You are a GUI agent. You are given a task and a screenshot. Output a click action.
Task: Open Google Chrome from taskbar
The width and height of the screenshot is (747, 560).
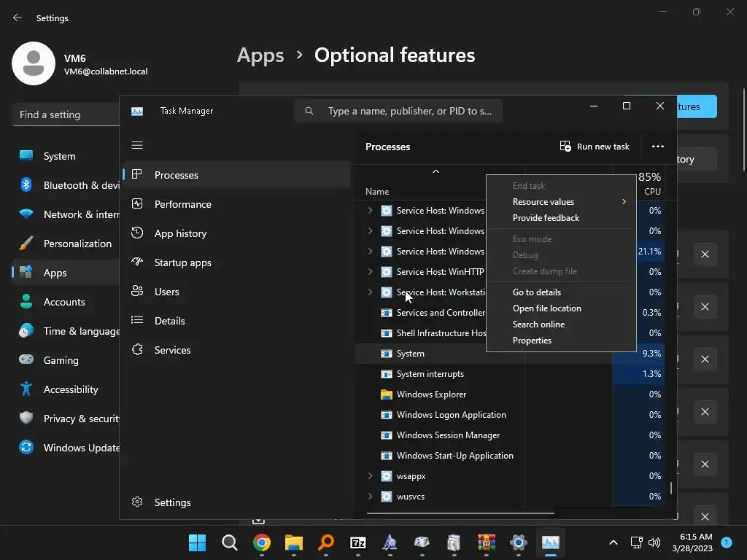pyautogui.click(x=262, y=542)
